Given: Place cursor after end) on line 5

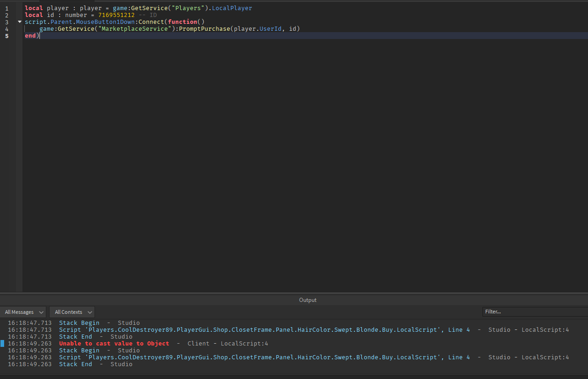Looking at the screenshot, I should click(x=40, y=35).
